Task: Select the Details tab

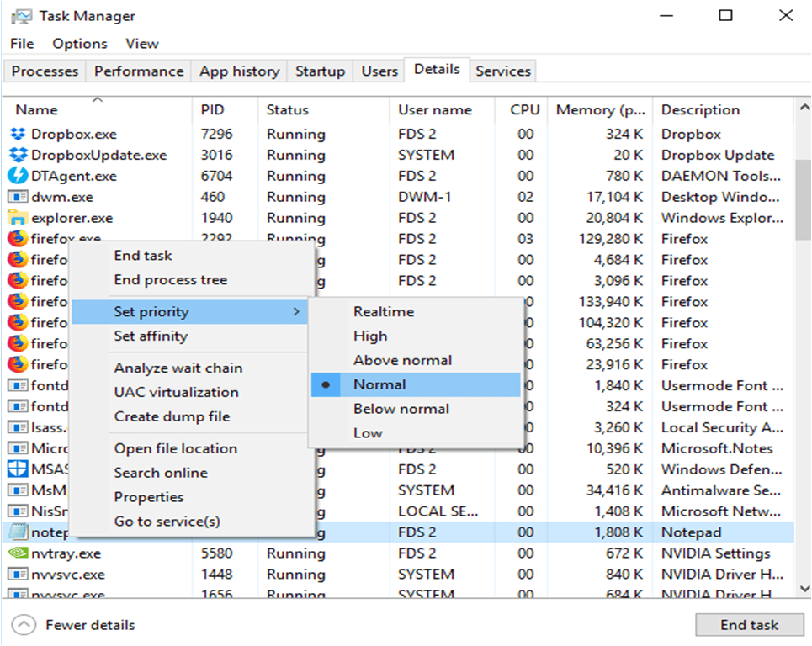Action: tap(437, 69)
